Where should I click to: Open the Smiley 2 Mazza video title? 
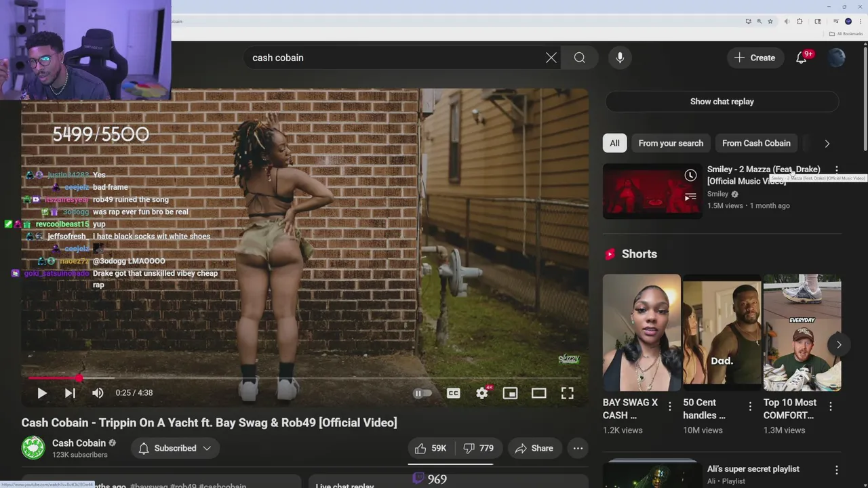(x=764, y=175)
